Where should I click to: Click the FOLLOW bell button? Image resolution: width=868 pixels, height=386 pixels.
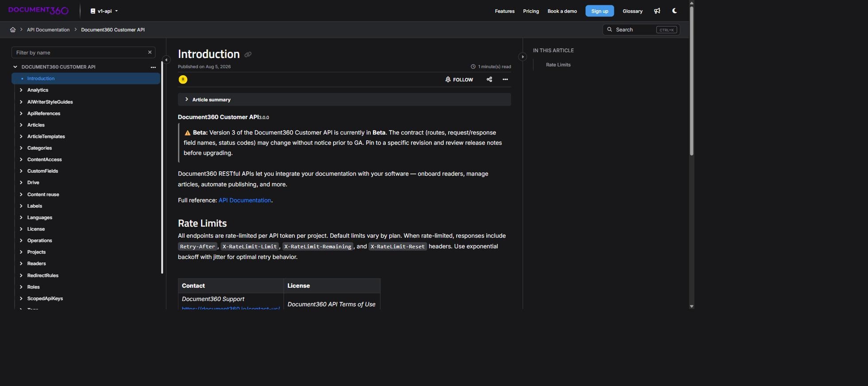click(x=459, y=80)
